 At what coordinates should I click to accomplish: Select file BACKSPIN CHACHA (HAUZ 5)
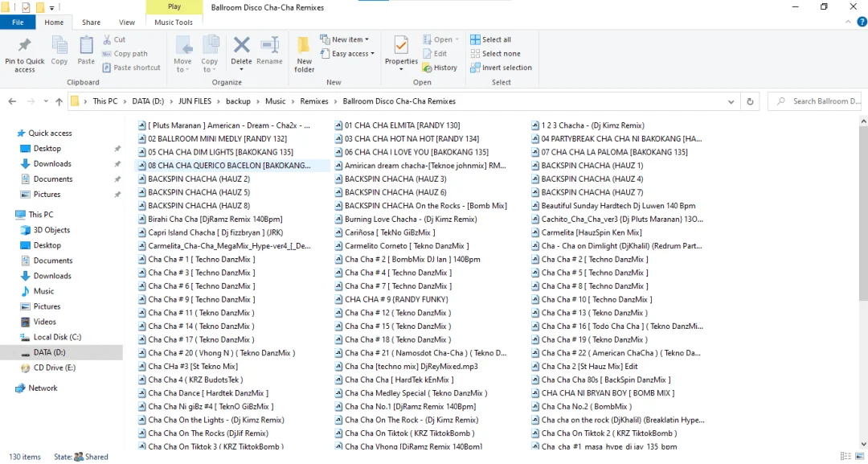point(199,192)
